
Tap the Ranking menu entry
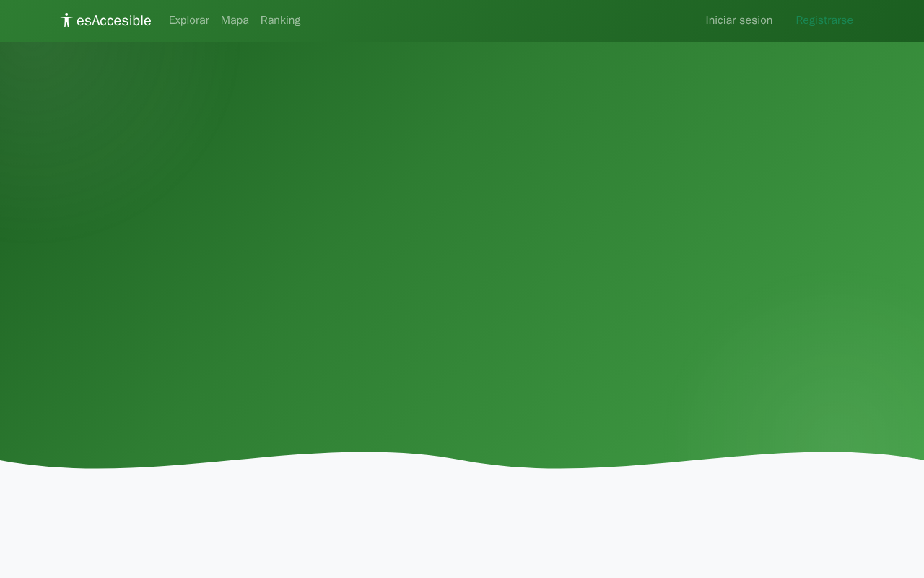[280, 20]
